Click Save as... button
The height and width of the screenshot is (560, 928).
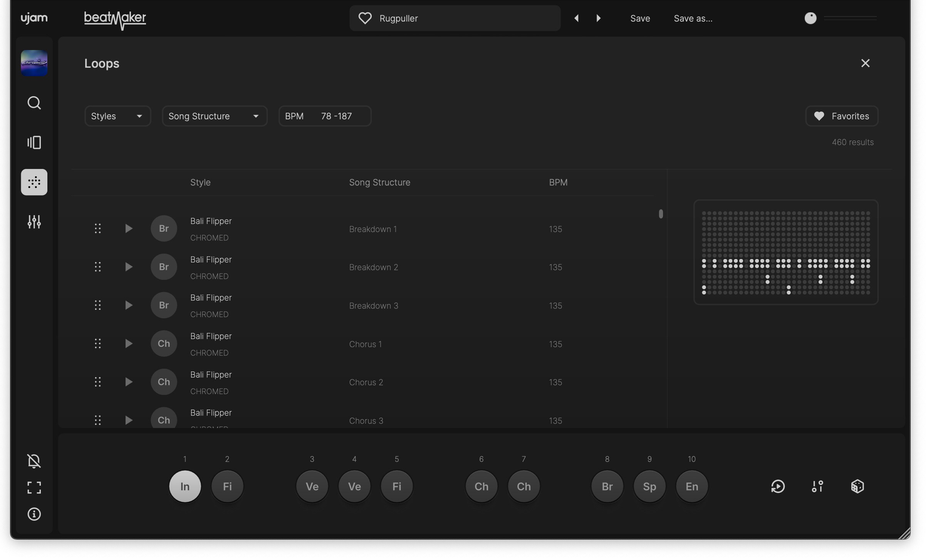[x=693, y=18]
